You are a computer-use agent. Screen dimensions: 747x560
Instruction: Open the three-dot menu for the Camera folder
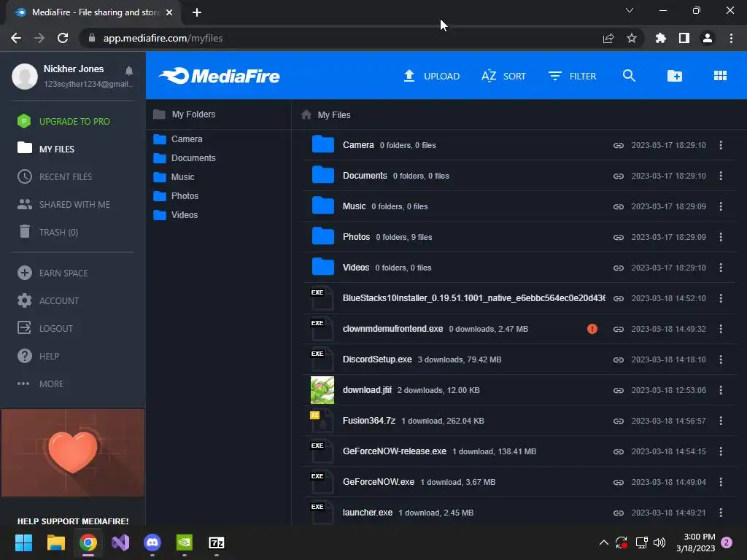click(x=721, y=145)
